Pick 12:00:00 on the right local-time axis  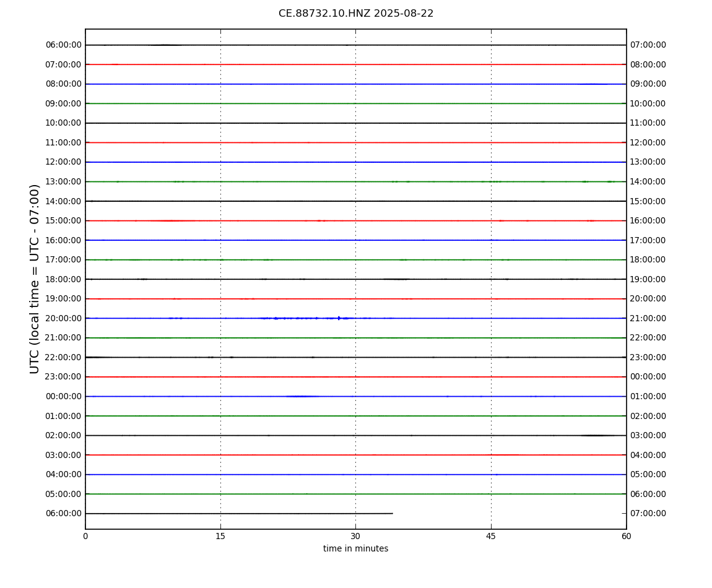coord(648,142)
